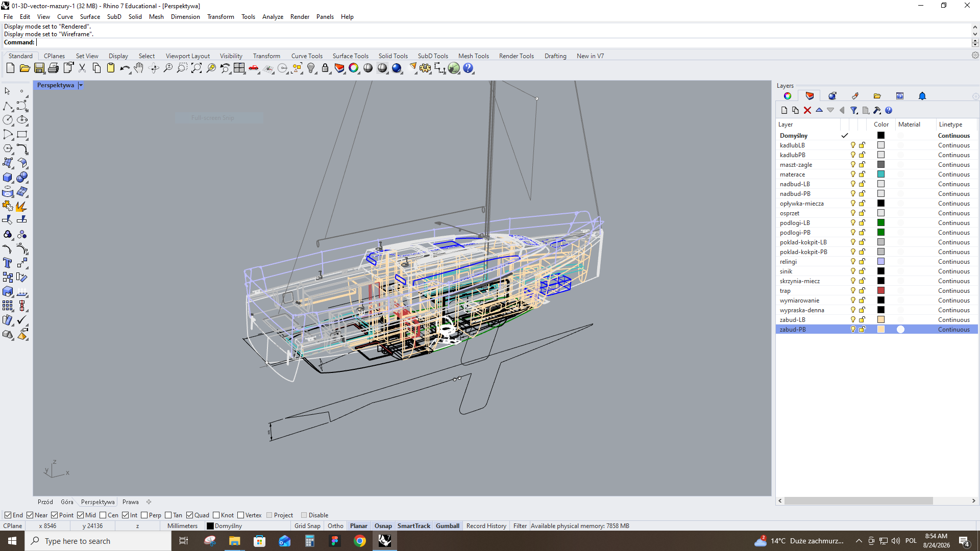980x551 pixels.
Task: Click the red color swatch of trap layer
Action: (881, 291)
